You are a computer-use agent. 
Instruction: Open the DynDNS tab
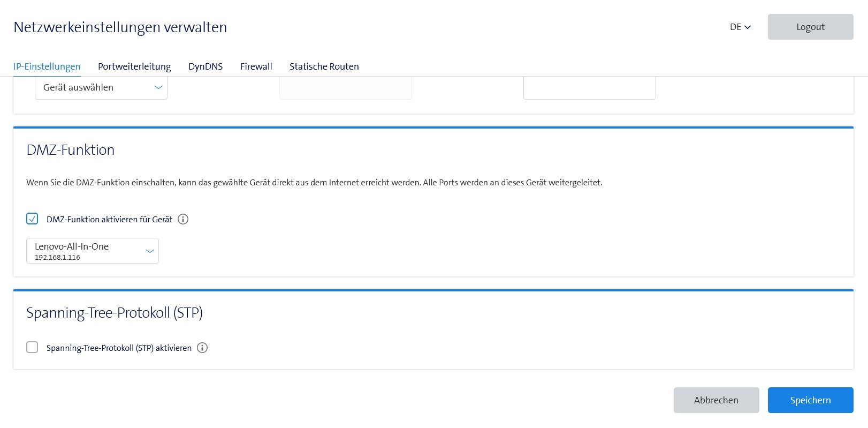click(x=205, y=66)
